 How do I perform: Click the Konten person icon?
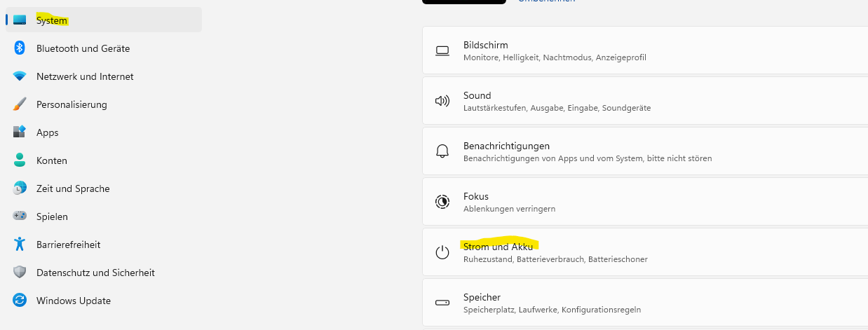tap(20, 160)
